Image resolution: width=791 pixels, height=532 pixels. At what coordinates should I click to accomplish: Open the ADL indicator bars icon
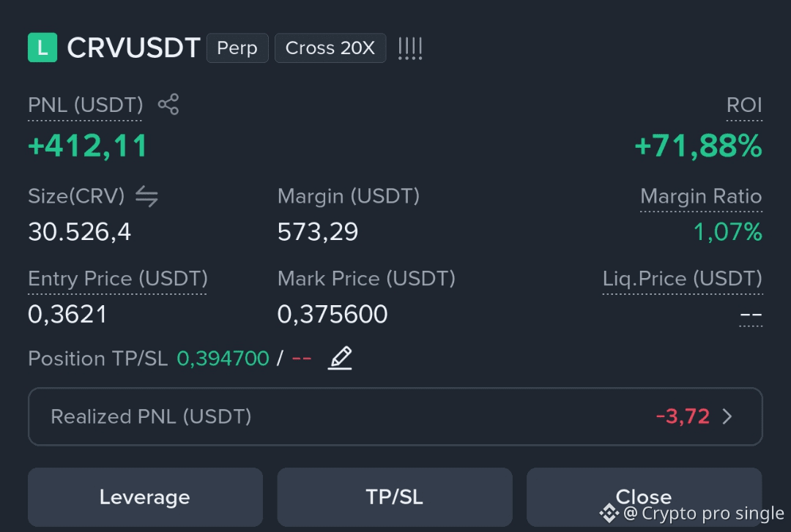coord(410,48)
